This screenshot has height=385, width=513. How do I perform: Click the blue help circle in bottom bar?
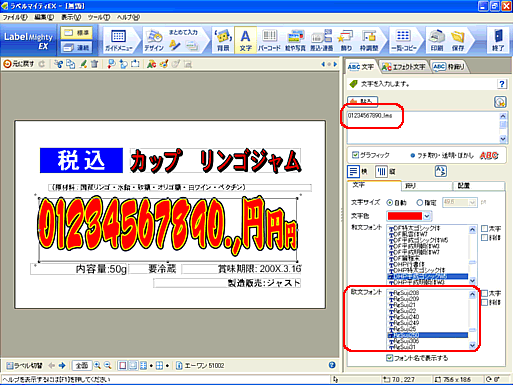click(332, 365)
